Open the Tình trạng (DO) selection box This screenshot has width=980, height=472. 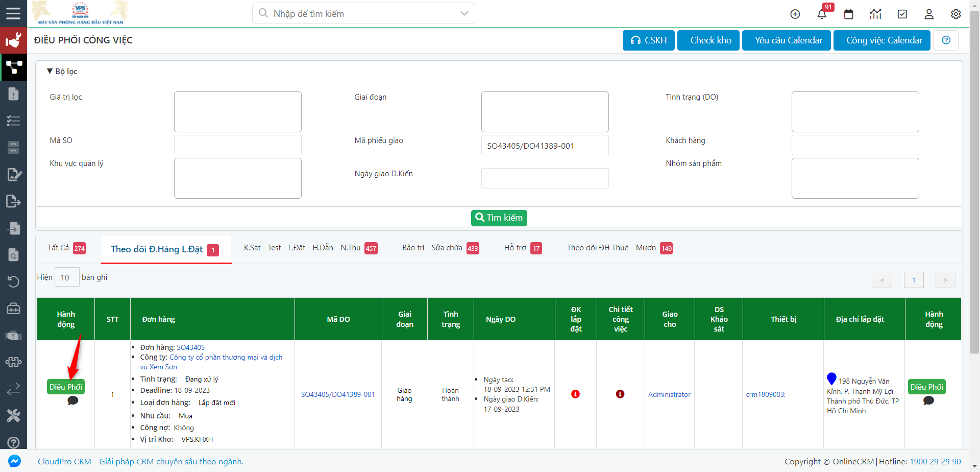(855, 112)
